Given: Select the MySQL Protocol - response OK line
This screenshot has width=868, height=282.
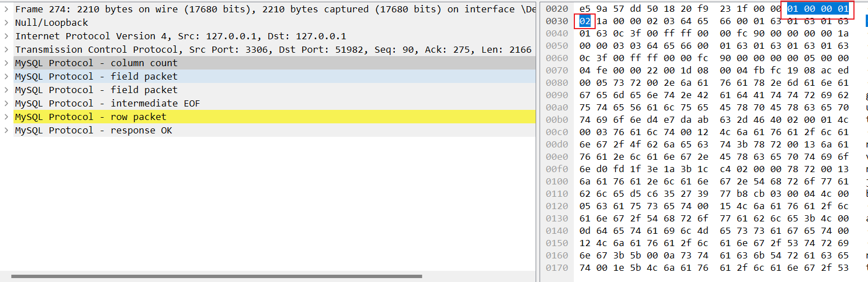Looking at the screenshot, I should click(93, 131).
